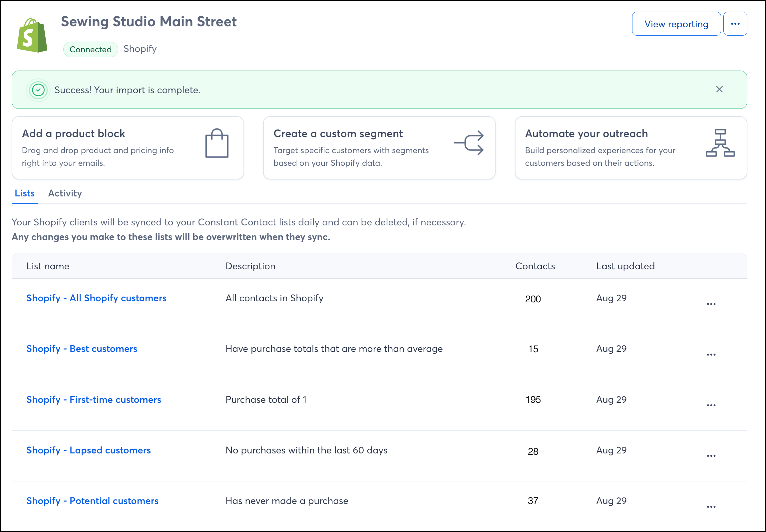Screen dimensions: 766x532
Task: Click 'Have purchase totals that are more than average'
Action: (x=334, y=349)
